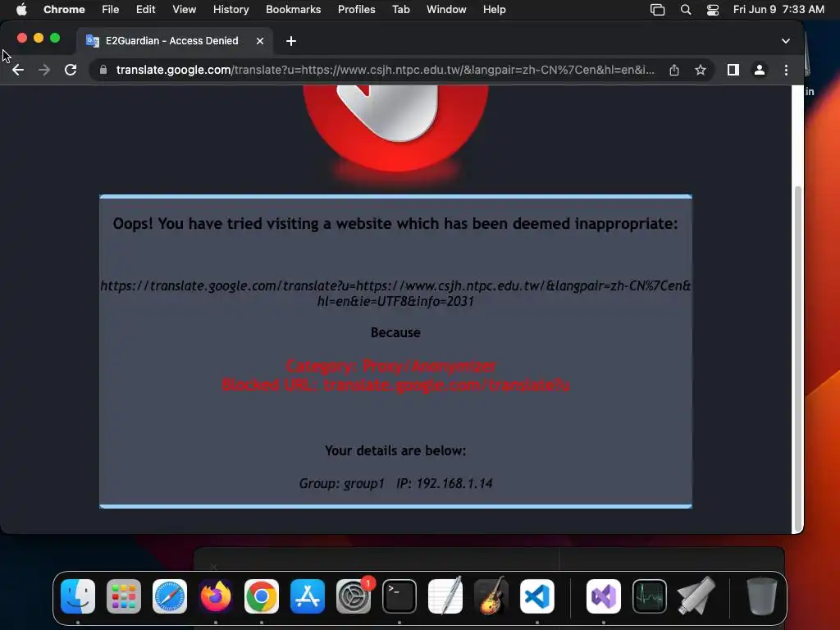Open the Apple menu
This screenshot has width=840, height=630.
(21, 10)
